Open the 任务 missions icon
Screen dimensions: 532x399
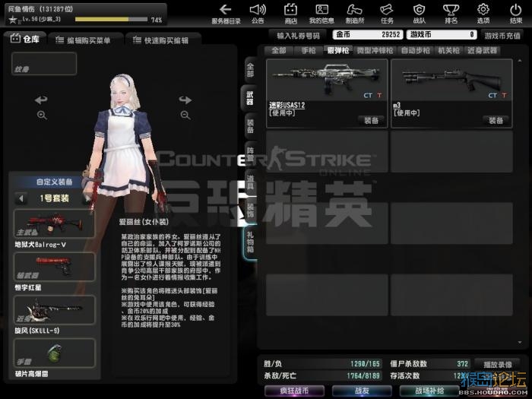coord(387,14)
